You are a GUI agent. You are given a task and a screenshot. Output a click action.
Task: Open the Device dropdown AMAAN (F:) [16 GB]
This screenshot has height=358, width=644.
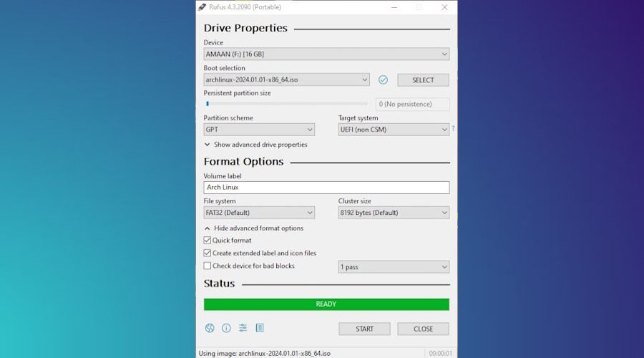[326, 54]
